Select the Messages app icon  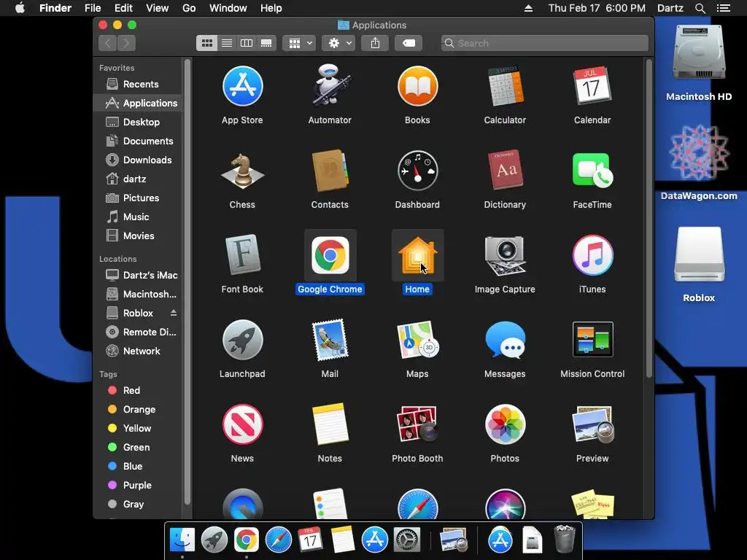pos(505,340)
